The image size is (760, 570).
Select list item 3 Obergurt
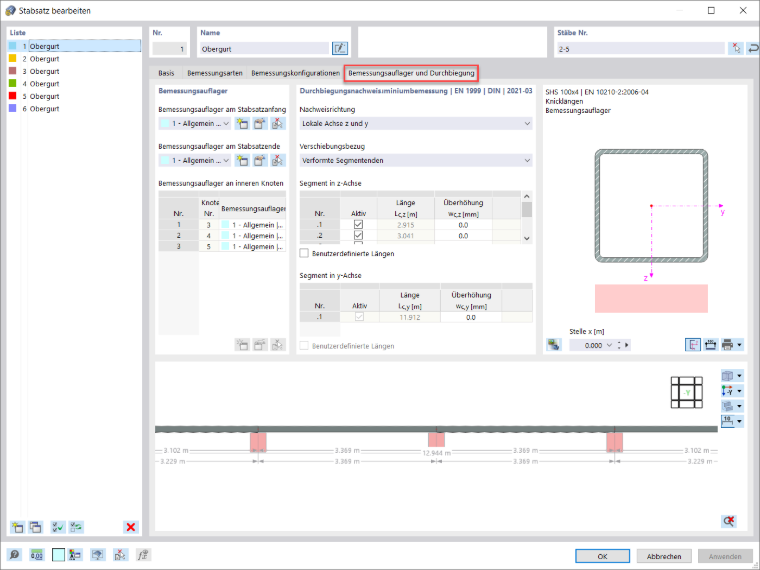point(75,71)
